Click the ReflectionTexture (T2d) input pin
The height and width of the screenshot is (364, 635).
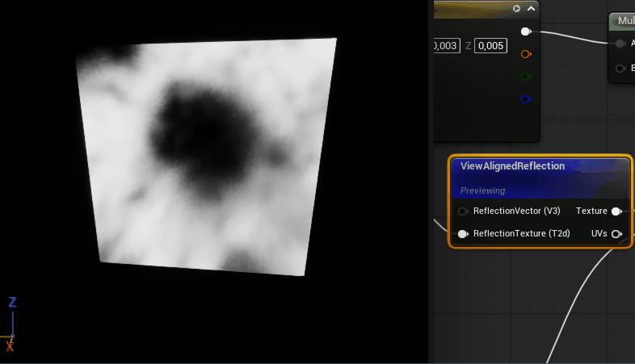[463, 234]
